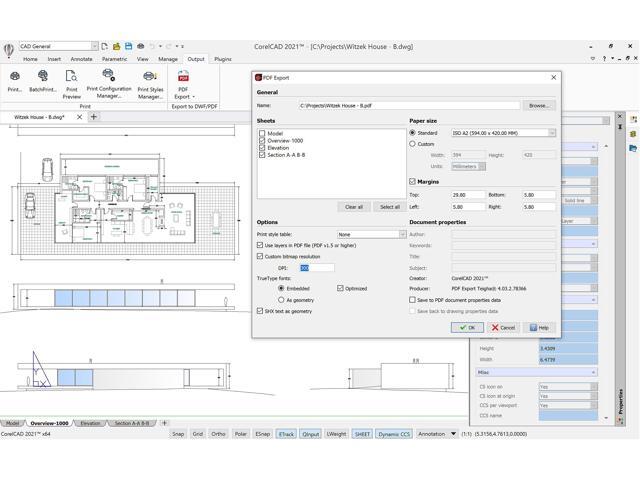
Task: Enable Save to PDF document properties data
Action: [412, 300]
